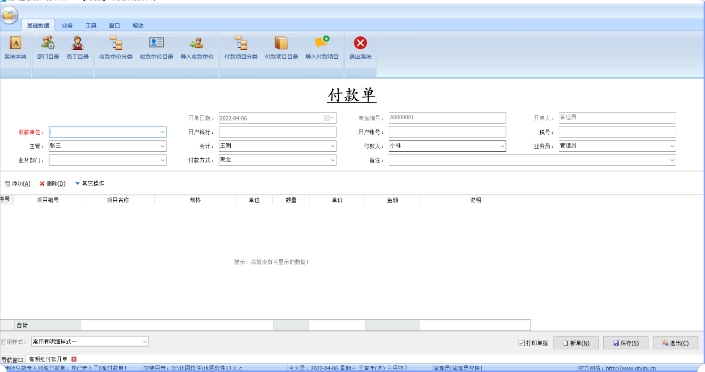Open the system dictionary (系统字典) tool
The width and height of the screenshot is (705, 372).
[x=15, y=48]
